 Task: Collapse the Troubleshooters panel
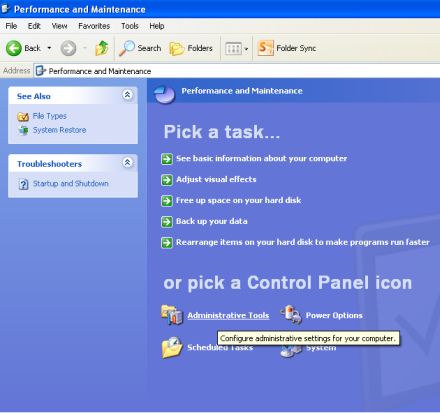coord(127,163)
